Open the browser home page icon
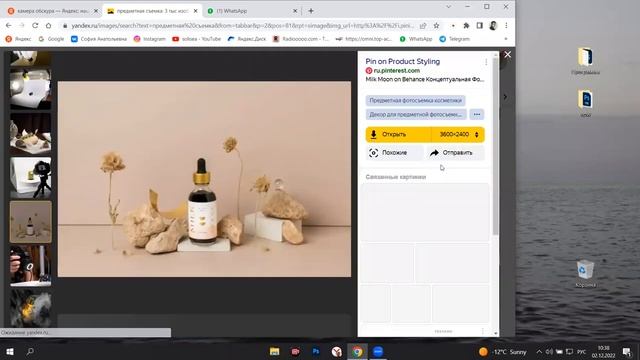 pyautogui.click(x=49, y=25)
